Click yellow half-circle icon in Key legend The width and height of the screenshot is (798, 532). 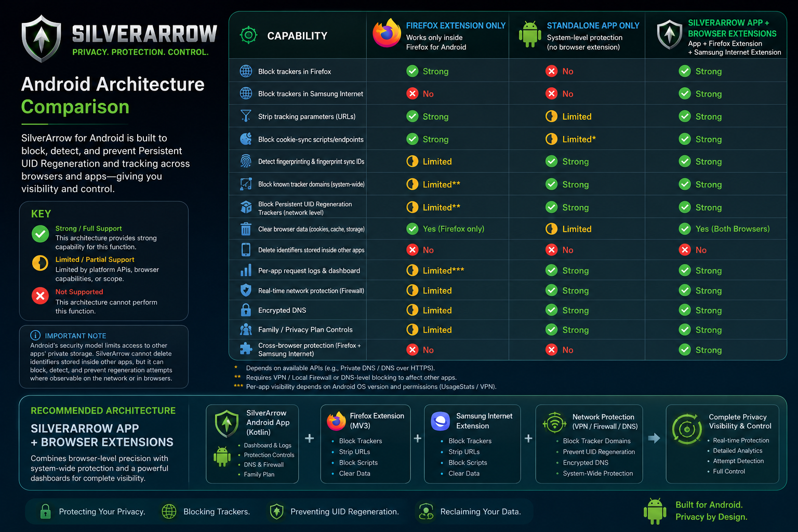pos(40,263)
